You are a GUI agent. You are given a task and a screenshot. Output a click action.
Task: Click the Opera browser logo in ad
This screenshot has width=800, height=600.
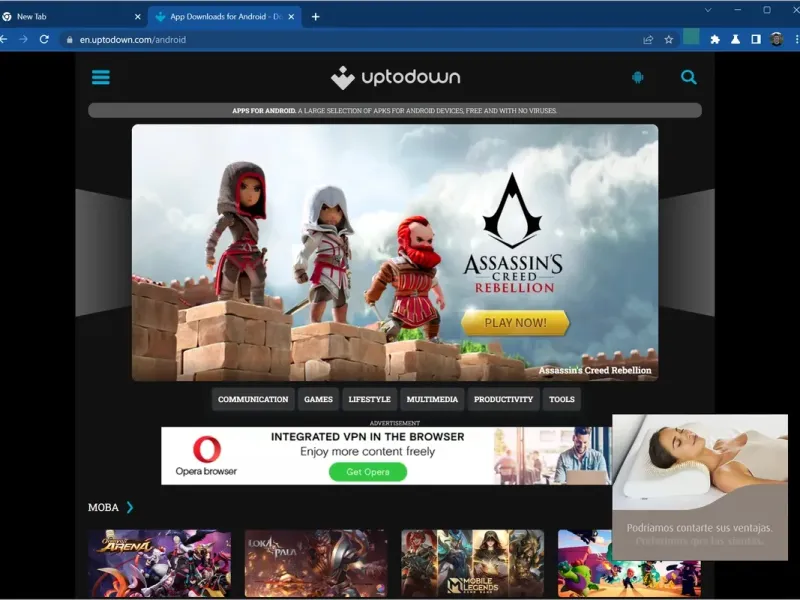click(x=207, y=456)
